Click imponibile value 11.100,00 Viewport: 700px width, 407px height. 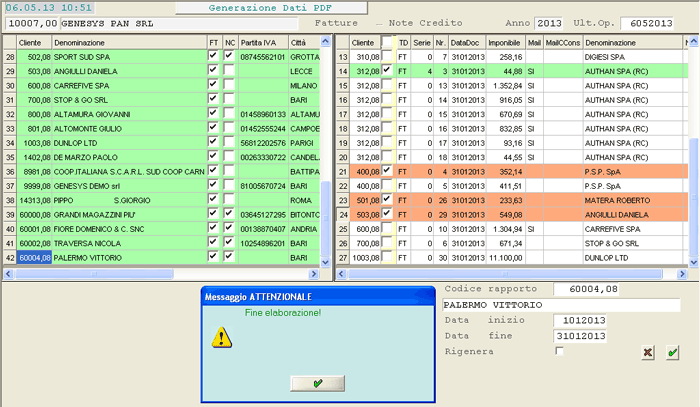506,258
